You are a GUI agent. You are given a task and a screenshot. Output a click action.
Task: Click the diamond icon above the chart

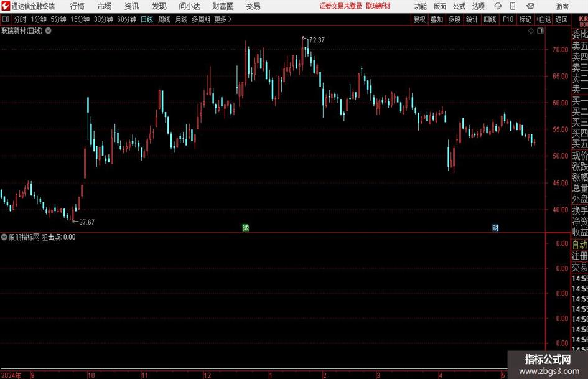pos(531,31)
